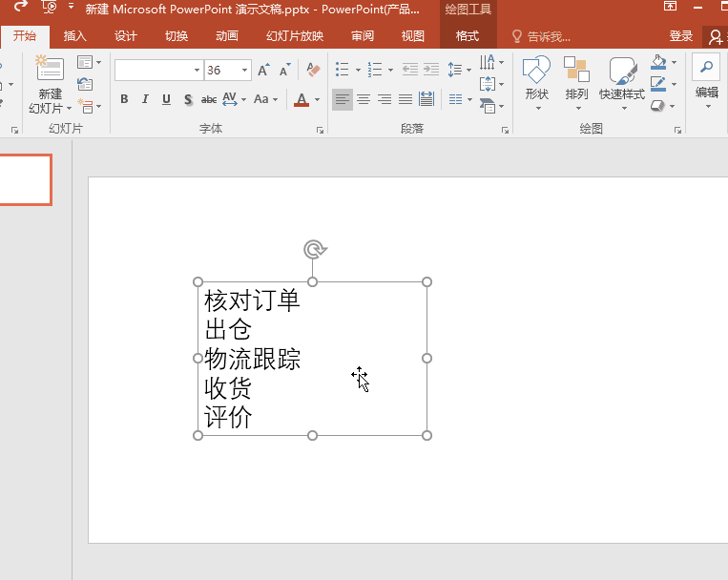Expand the font size 36 dropdown arrow
728x580 pixels.
click(244, 71)
